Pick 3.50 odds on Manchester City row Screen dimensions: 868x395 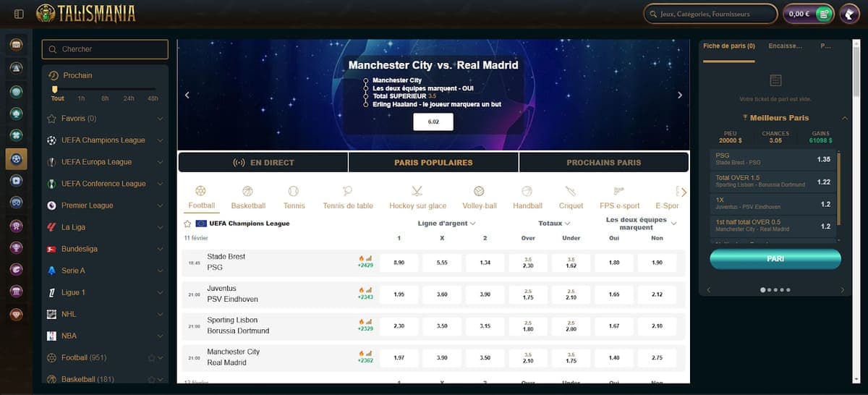click(x=485, y=358)
